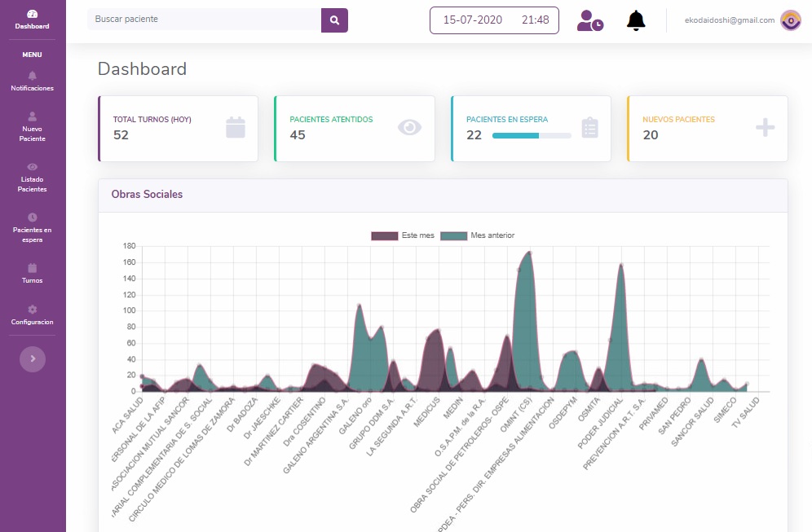Viewport: 812px width, 532px height.
Task: Go to Notificaciones in the sidebar
Action: [x=33, y=81]
